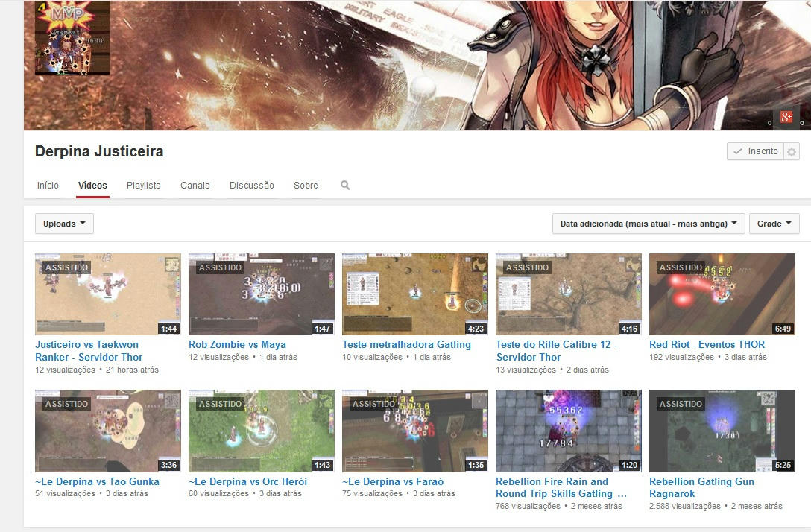811x532 pixels.
Task: Click Teste metralhadora Gatling title link
Action: pyautogui.click(x=406, y=344)
